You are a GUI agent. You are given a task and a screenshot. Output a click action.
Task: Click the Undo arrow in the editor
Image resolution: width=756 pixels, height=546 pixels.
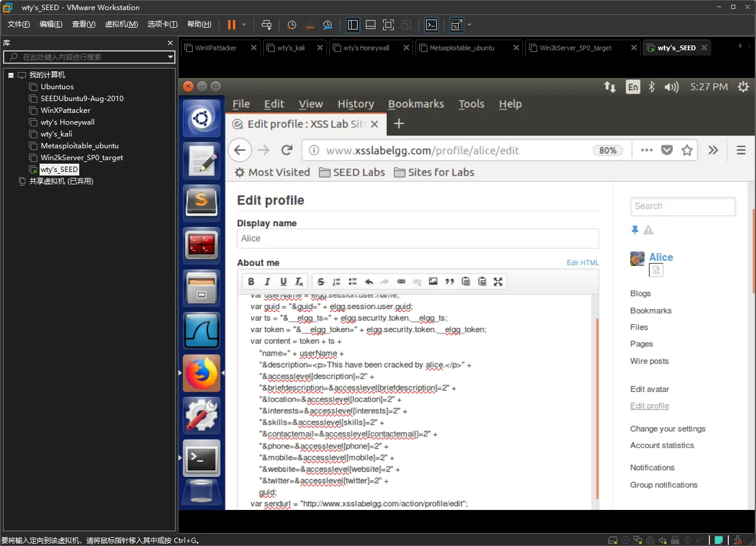point(369,281)
